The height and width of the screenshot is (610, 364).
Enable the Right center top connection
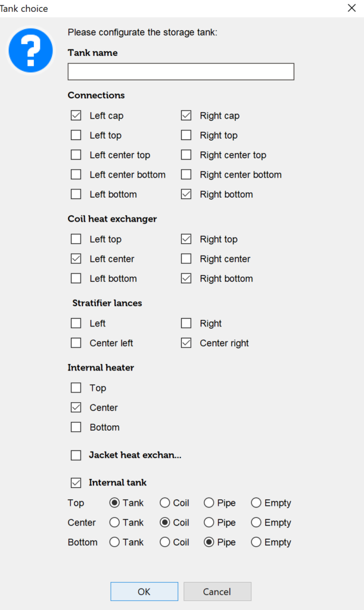[x=186, y=155]
